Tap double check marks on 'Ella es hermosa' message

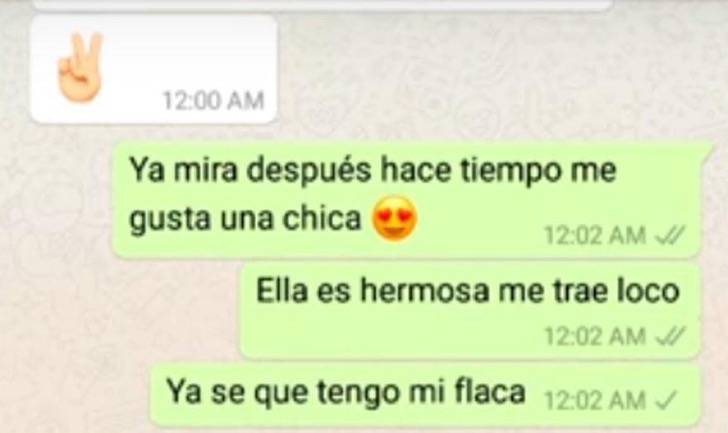coord(670,336)
